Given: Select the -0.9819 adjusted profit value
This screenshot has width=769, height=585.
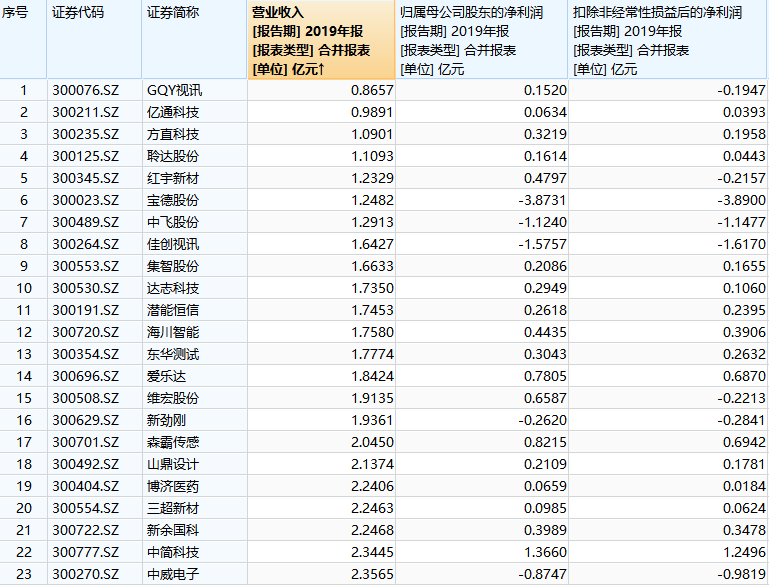Looking at the screenshot, I should pyautogui.click(x=741, y=574).
